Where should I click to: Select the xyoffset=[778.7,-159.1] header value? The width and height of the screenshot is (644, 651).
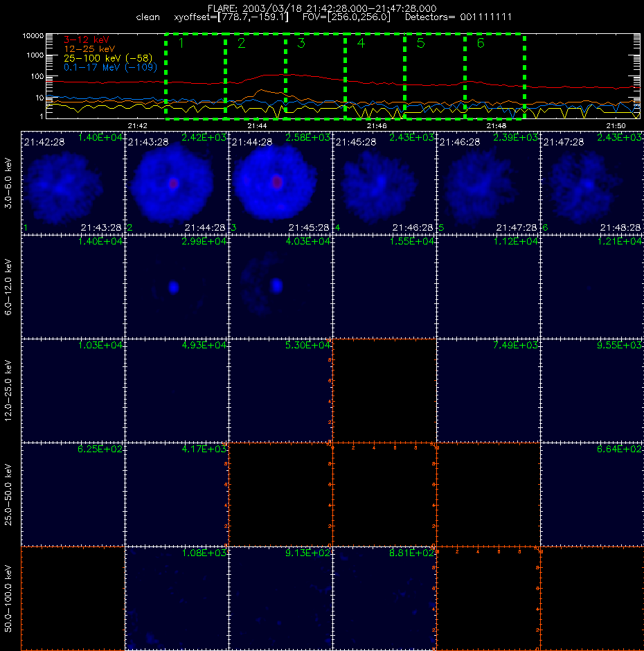point(231,17)
